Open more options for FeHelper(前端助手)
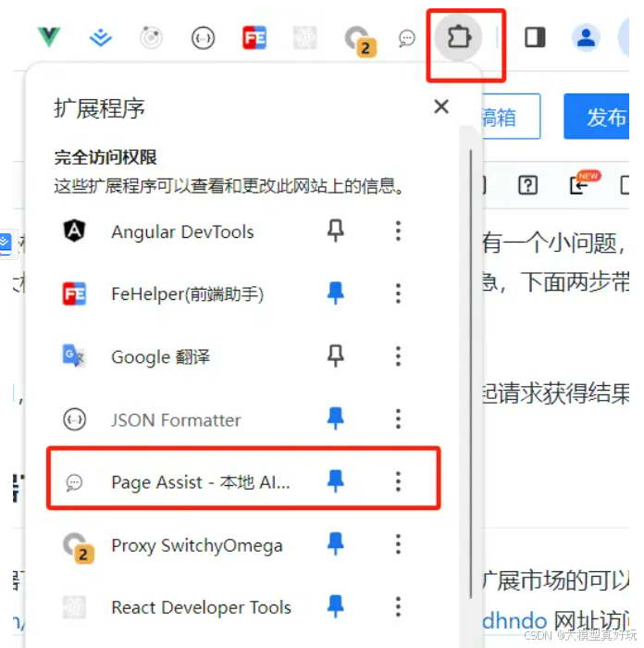The height and width of the screenshot is (648, 644). pyautogui.click(x=398, y=293)
